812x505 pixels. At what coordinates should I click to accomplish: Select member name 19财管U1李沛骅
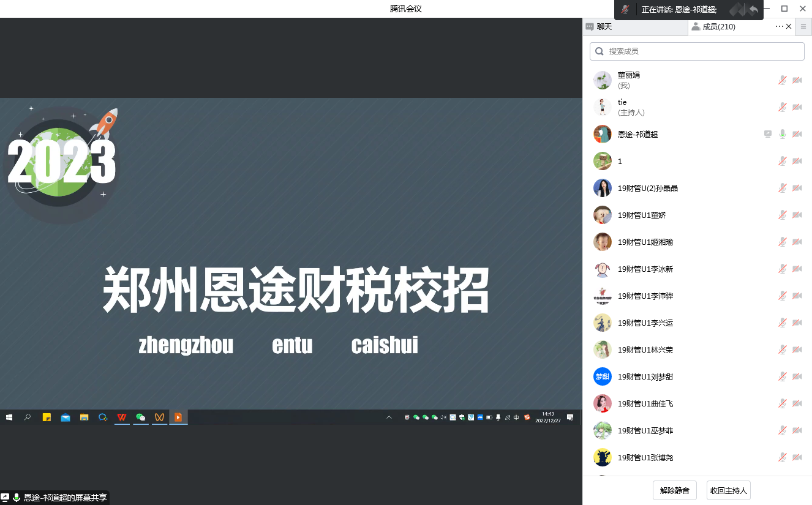(645, 296)
